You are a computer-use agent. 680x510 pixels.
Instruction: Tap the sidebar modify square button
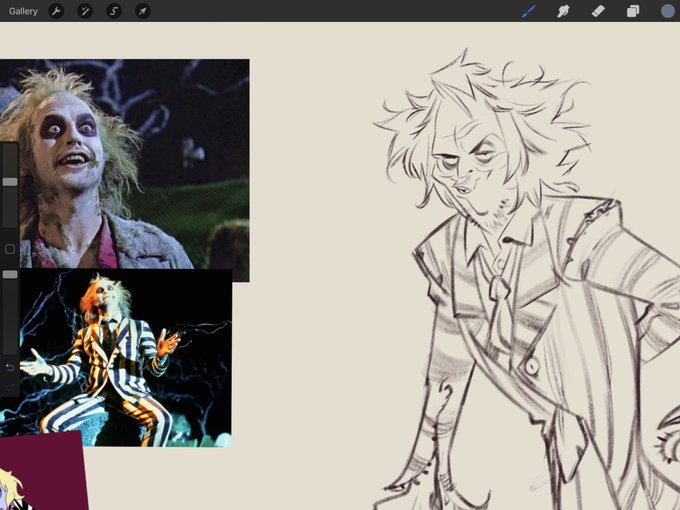coord(10,249)
